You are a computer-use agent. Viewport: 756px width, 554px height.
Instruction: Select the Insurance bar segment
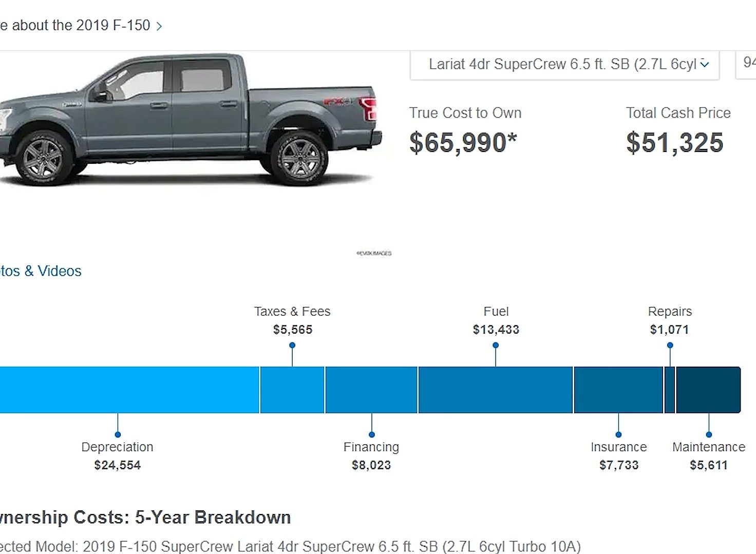pyautogui.click(x=618, y=390)
